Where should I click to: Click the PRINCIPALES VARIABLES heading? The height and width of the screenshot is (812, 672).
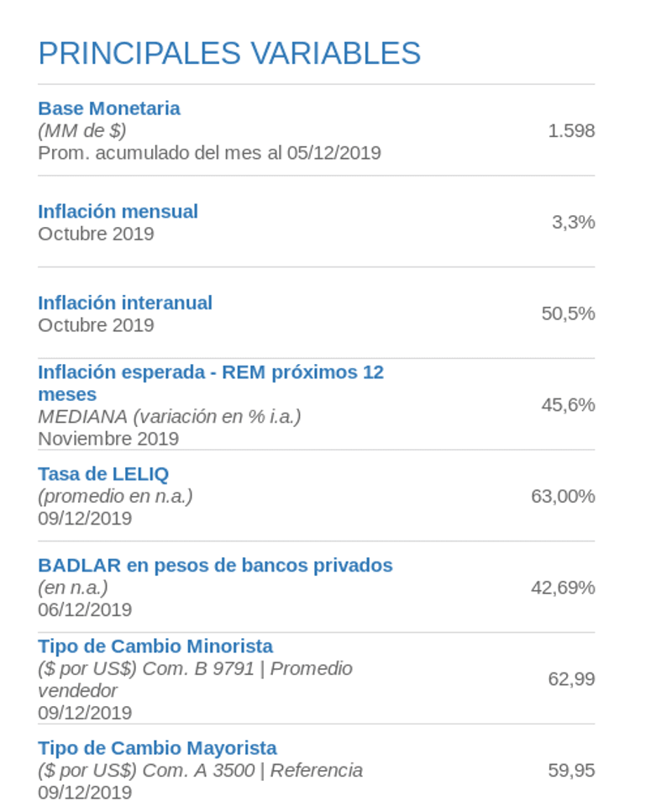(x=229, y=53)
